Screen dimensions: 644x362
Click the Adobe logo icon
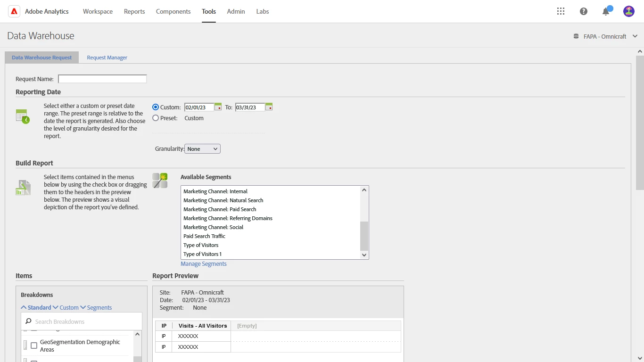pos(14,11)
